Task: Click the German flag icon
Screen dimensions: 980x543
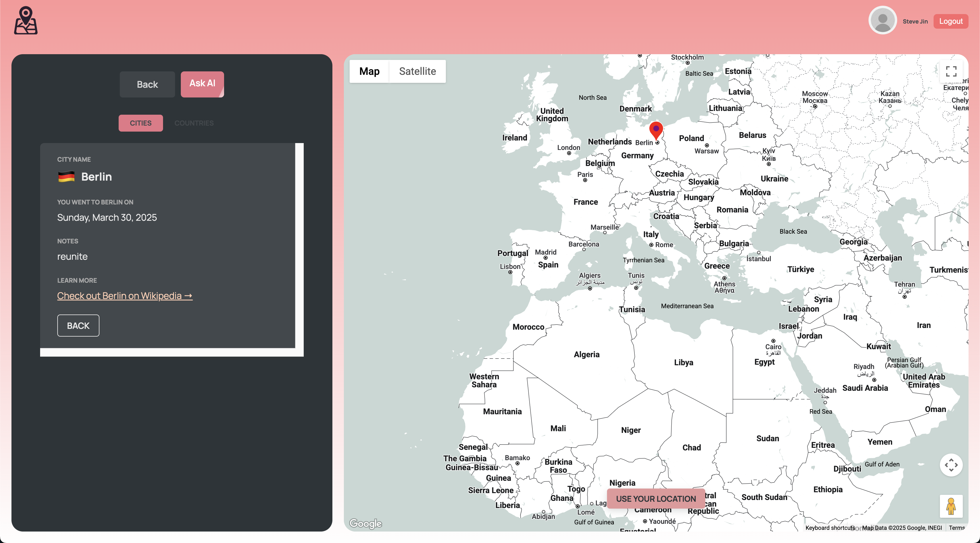Action: pyautogui.click(x=66, y=177)
